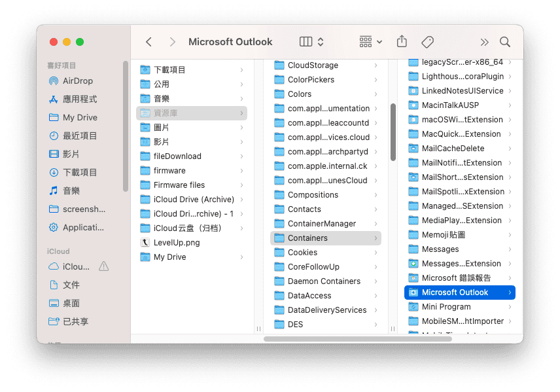Screen dimensions: 560x392
Task: Select the Memoji貼圖 folder
Action: coord(460,235)
